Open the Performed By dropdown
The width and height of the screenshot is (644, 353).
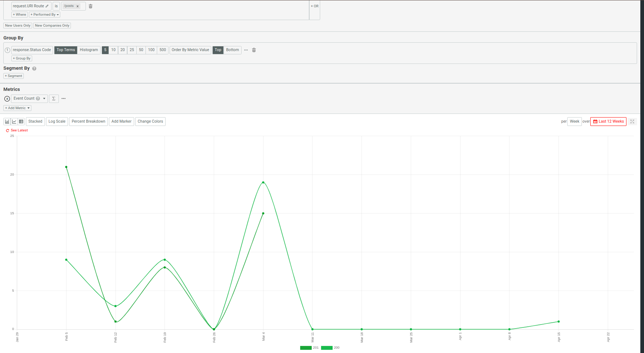44,14
